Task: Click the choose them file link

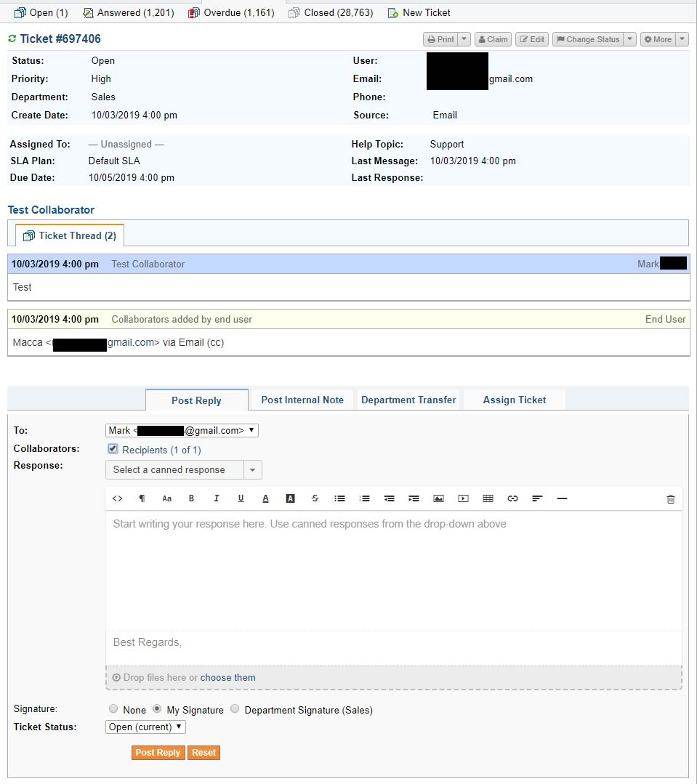Action: 227,678
